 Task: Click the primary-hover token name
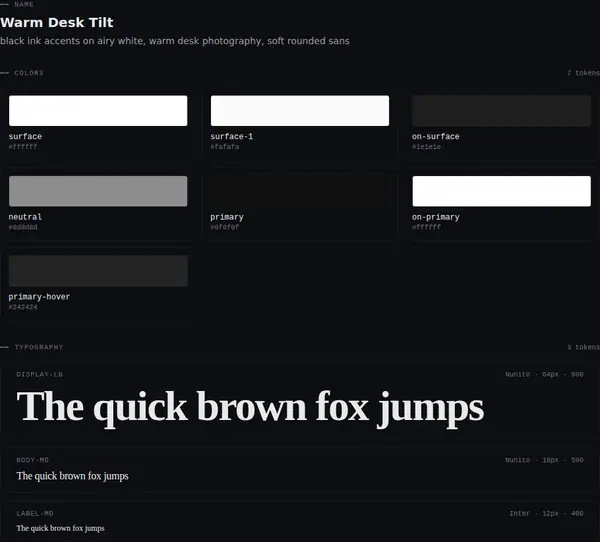pos(39,297)
